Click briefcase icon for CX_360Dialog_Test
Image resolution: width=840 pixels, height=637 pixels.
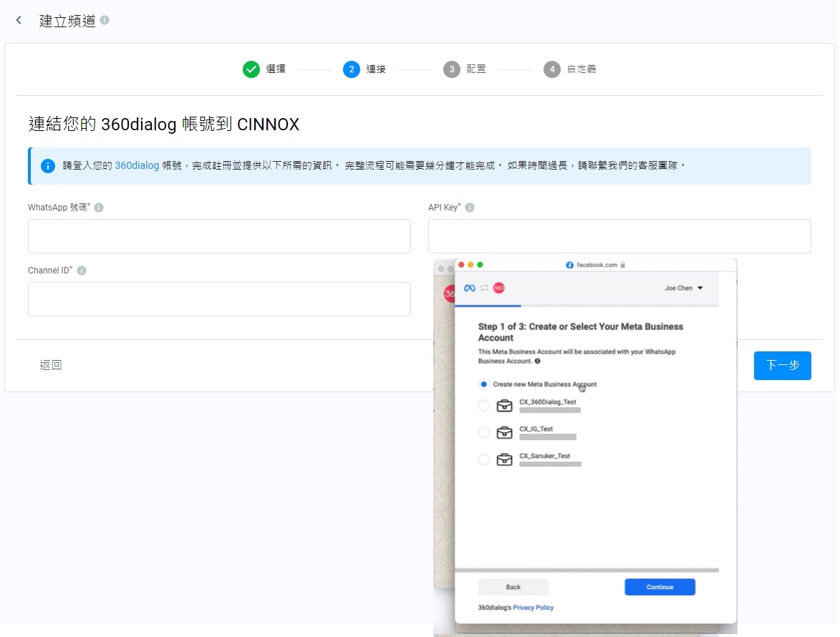(505, 406)
